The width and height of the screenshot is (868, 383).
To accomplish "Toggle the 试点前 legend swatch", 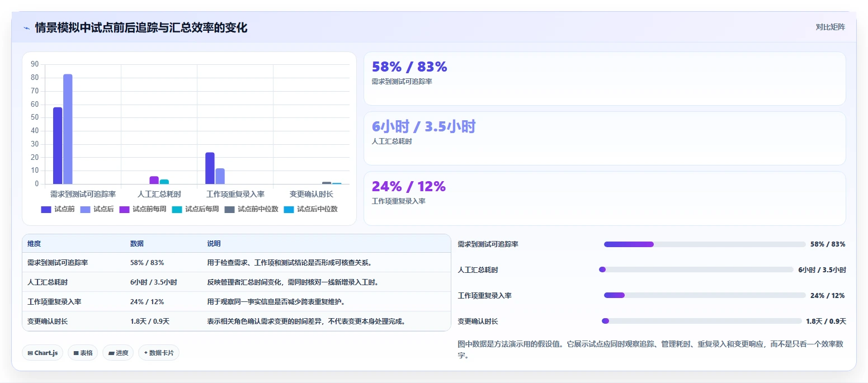I will point(46,209).
